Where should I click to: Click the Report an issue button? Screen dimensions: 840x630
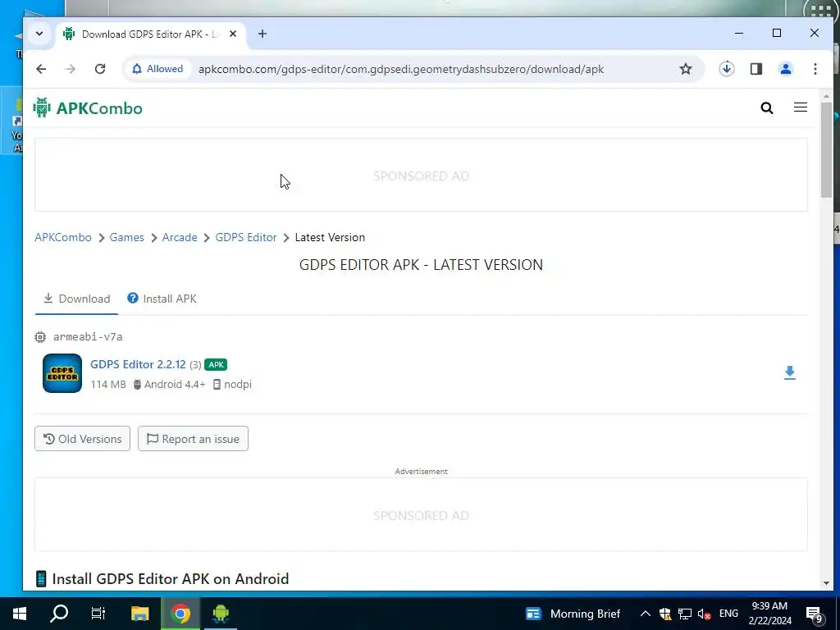193,439
